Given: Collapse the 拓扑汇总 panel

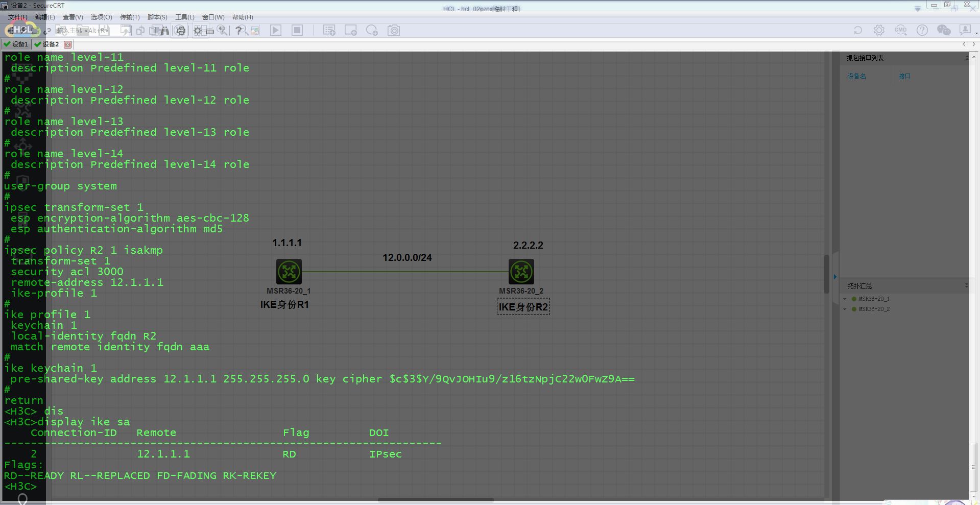Looking at the screenshot, I should [x=967, y=286].
